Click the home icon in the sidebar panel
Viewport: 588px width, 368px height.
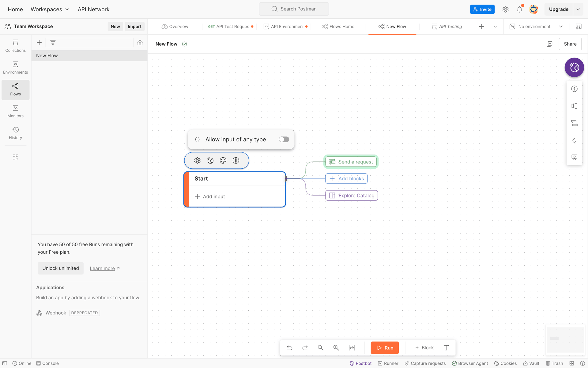coord(140,43)
